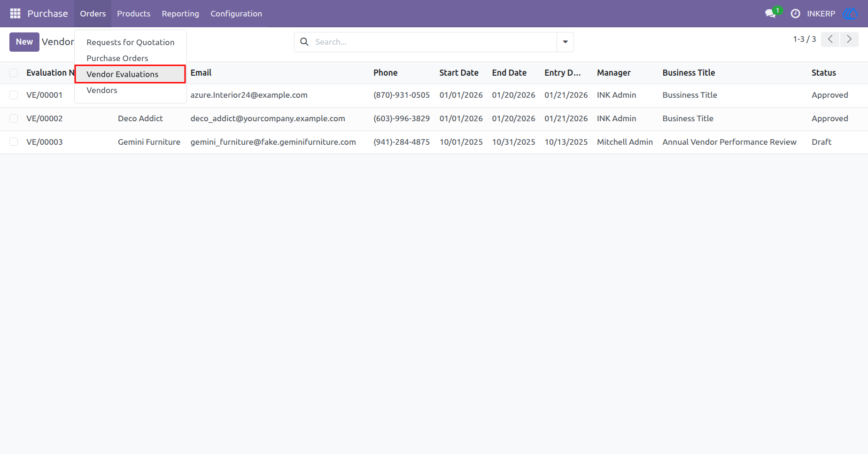Open the Configuration menu
The width and height of the screenshot is (868, 454).
coord(236,14)
